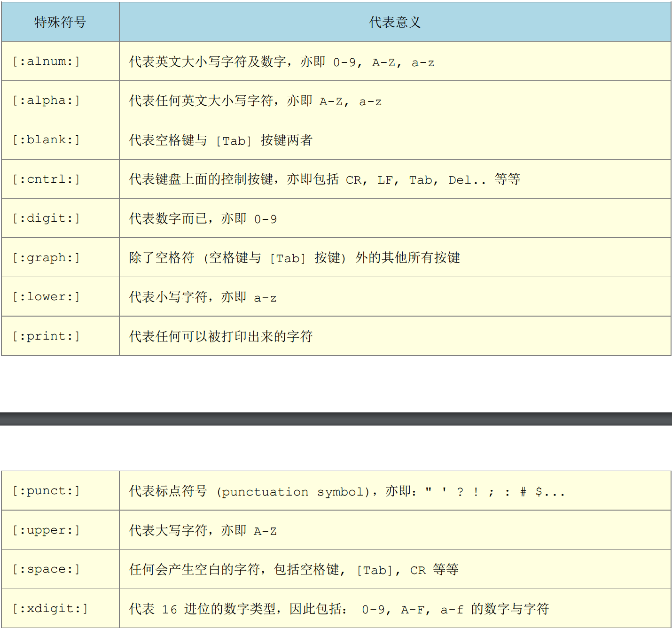This screenshot has width=672, height=628.
Task: Select the [:punct:] cell
Action: pyautogui.click(x=60, y=490)
